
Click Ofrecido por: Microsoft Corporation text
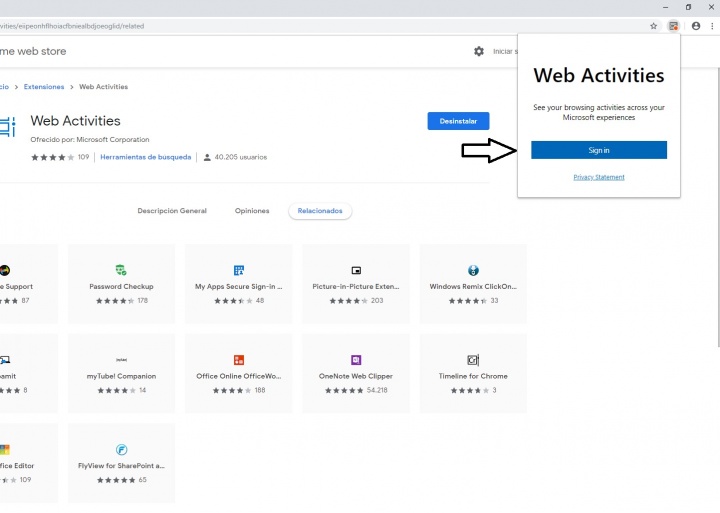(x=90, y=139)
